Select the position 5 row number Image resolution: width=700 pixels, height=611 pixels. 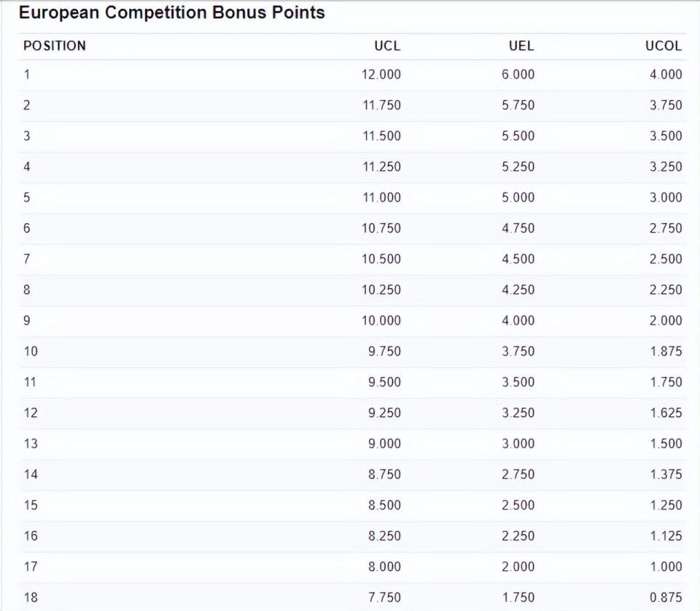click(27, 198)
